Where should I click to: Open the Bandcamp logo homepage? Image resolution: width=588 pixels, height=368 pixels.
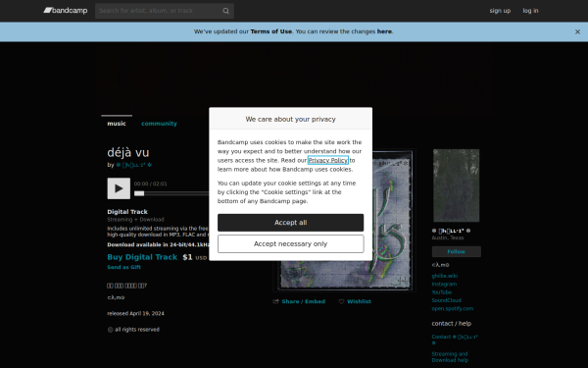[x=66, y=11]
